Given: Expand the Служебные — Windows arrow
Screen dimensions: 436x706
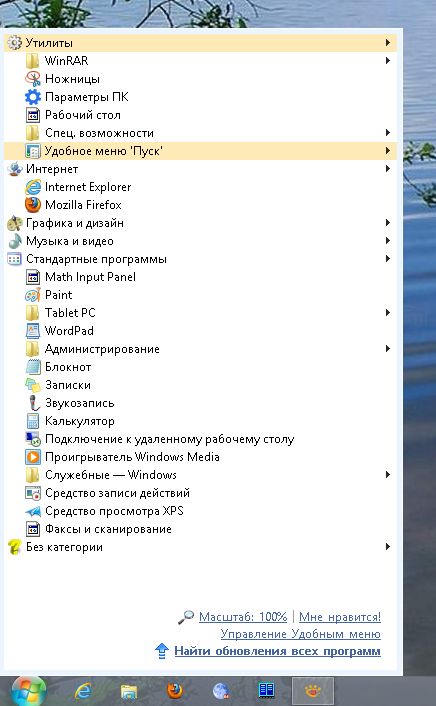Looking at the screenshot, I should (388, 475).
